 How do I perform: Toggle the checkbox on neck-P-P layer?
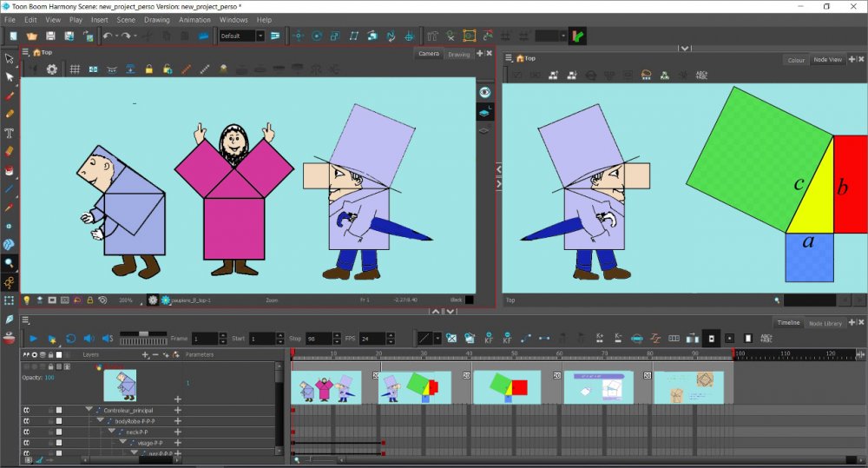tap(59, 432)
